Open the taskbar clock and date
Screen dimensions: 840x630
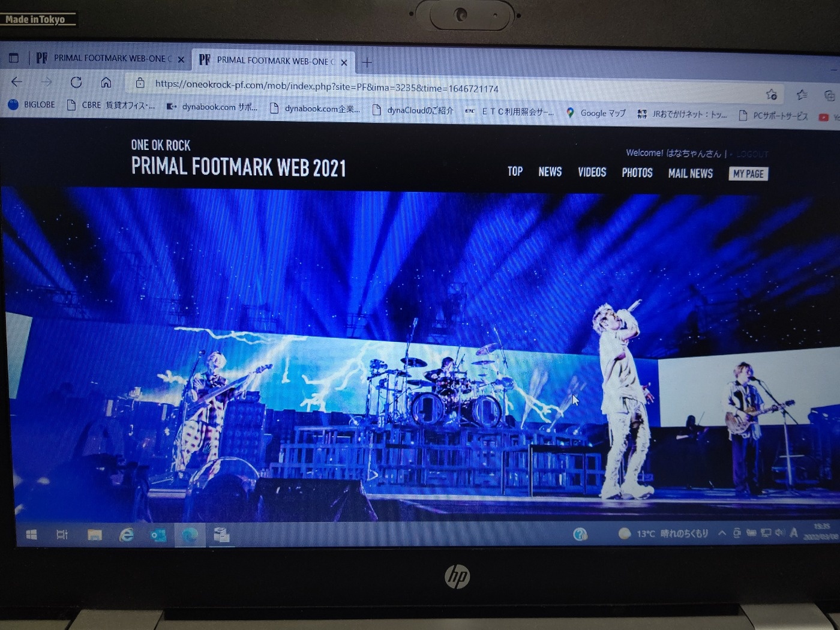pos(820,531)
